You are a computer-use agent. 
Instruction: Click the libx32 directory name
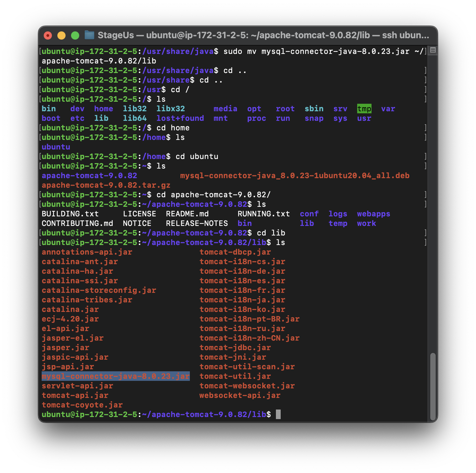click(171, 109)
